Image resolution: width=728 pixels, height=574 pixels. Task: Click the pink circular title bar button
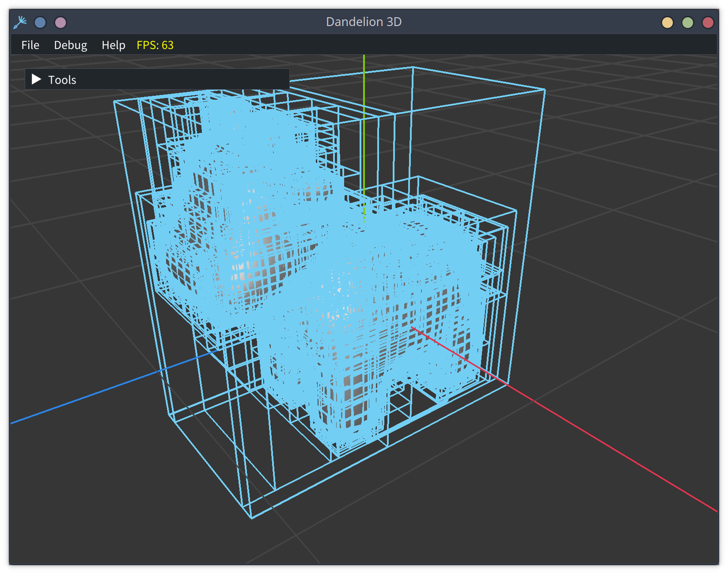pos(61,23)
